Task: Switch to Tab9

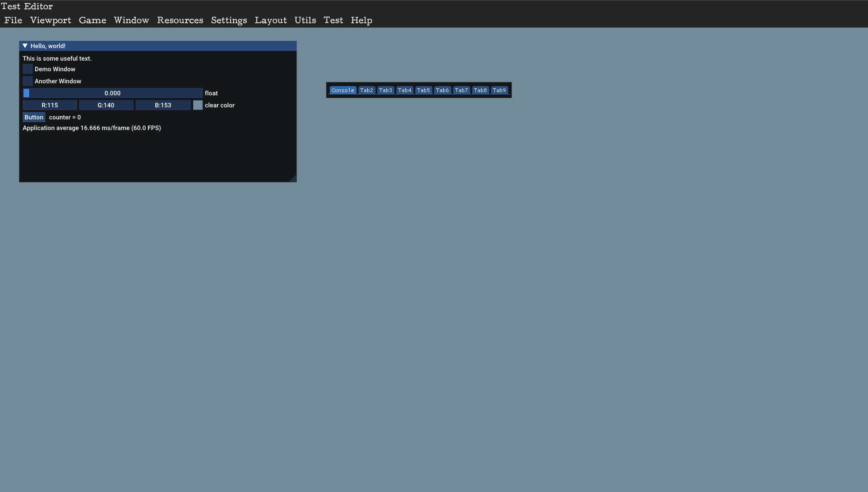Action: (x=499, y=90)
